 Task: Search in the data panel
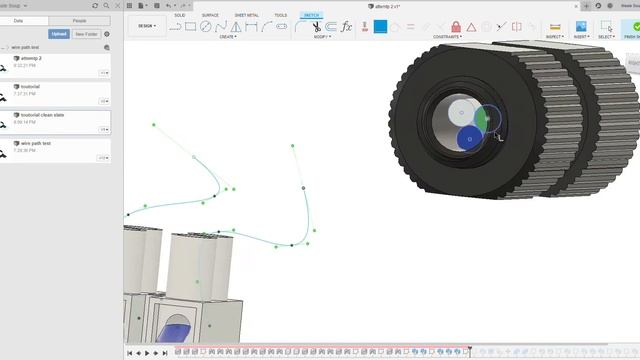(x=106, y=6)
